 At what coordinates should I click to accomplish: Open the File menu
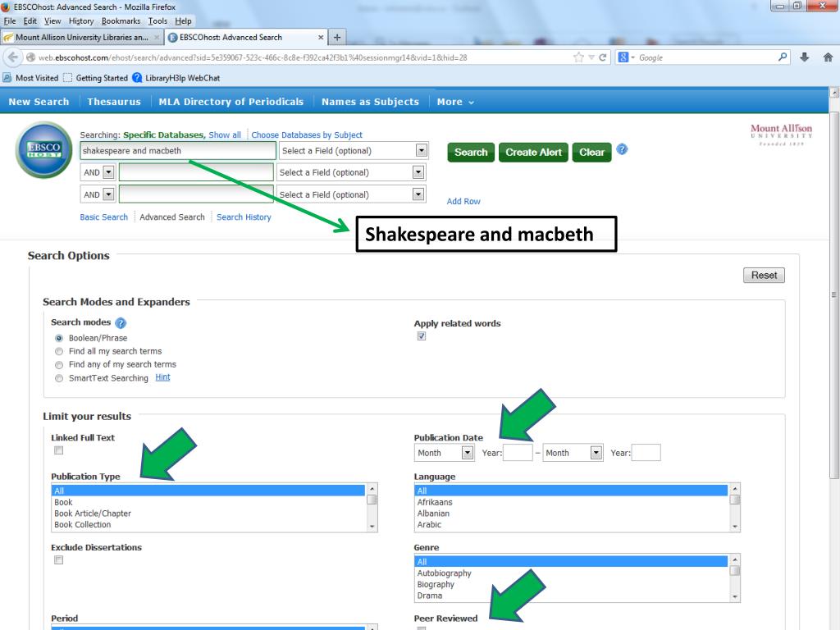click(10, 21)
